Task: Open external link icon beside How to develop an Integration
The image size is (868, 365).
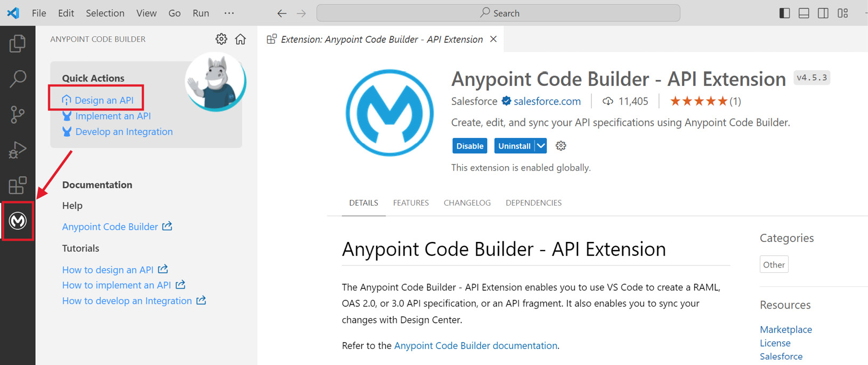Action: [201, 301]
